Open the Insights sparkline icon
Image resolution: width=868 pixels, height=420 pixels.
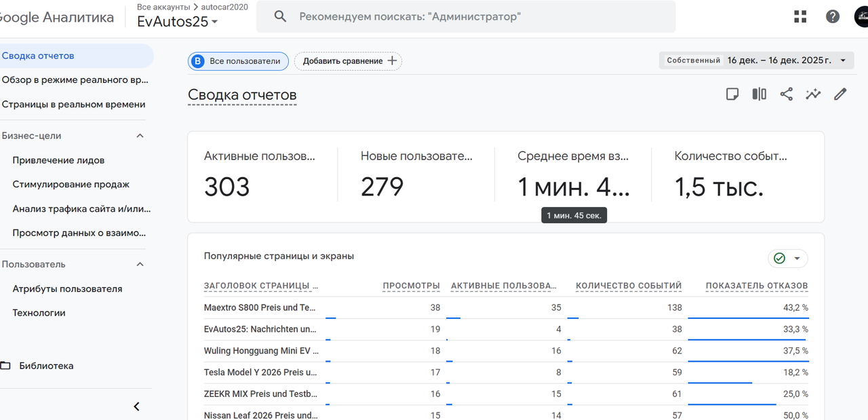tap(813, 94)
